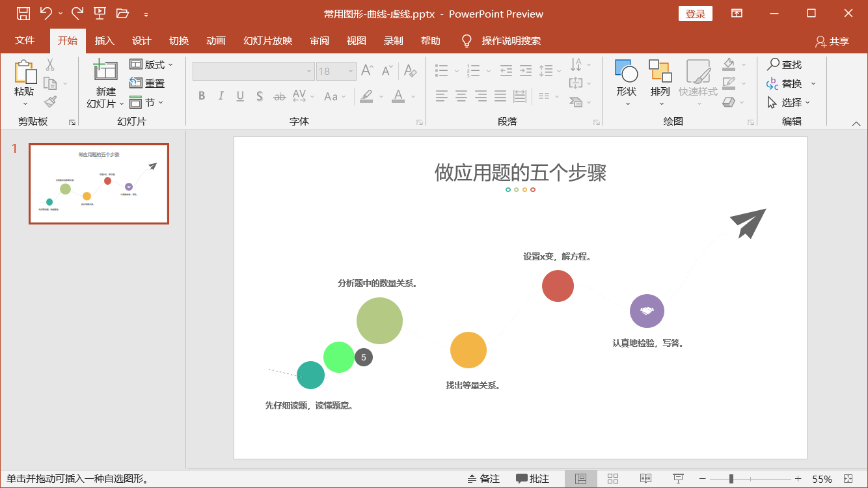
Task: Click the Format Painter brush icon
Action: (50, 102)
